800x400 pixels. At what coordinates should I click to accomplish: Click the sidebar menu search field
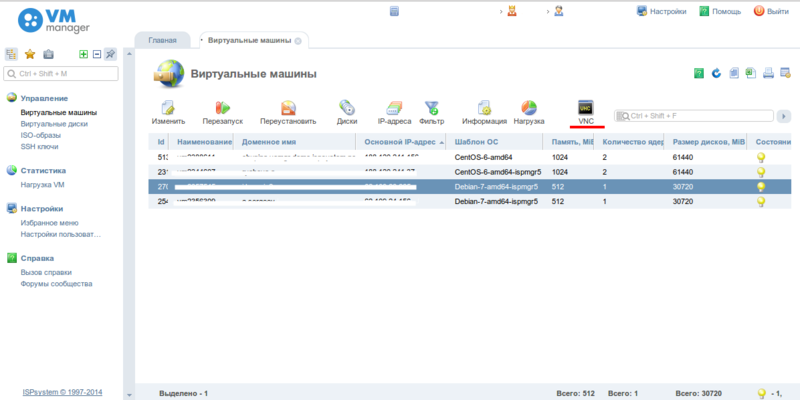click(61, 73)
